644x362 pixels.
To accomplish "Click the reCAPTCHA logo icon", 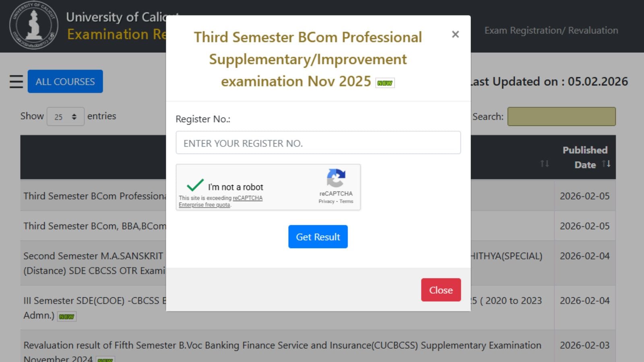I will (x=336, y=178).
